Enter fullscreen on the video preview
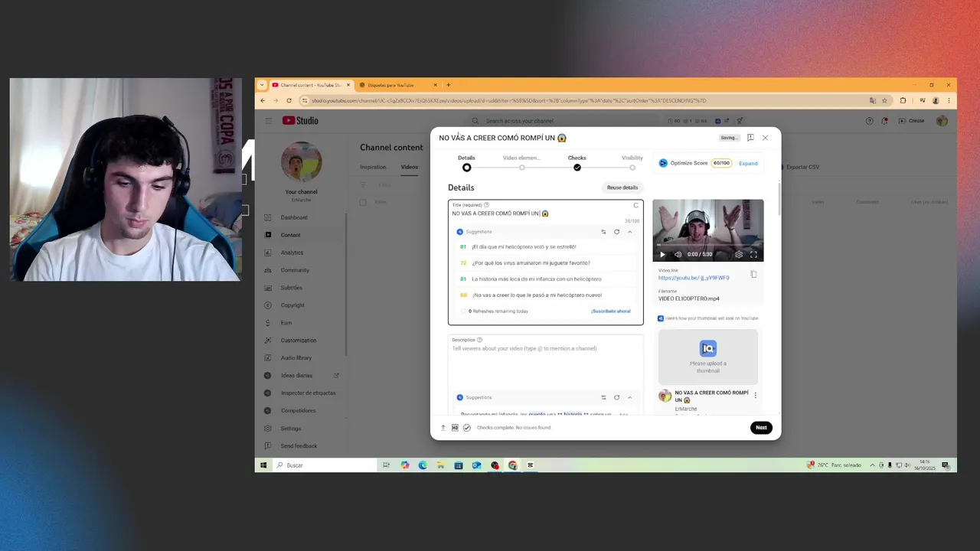Screen dimensions: 980x551 (753, 254)
